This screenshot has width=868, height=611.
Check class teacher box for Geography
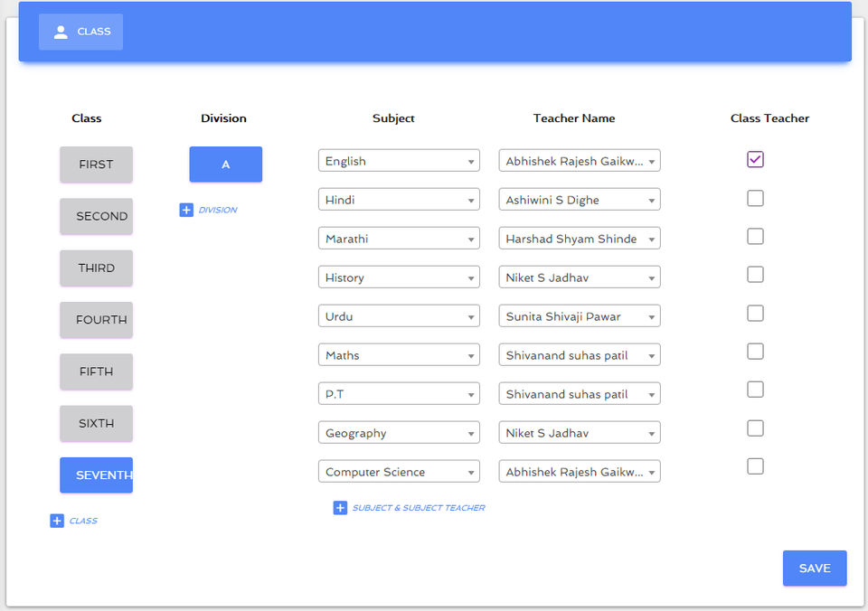click(755, 428)
